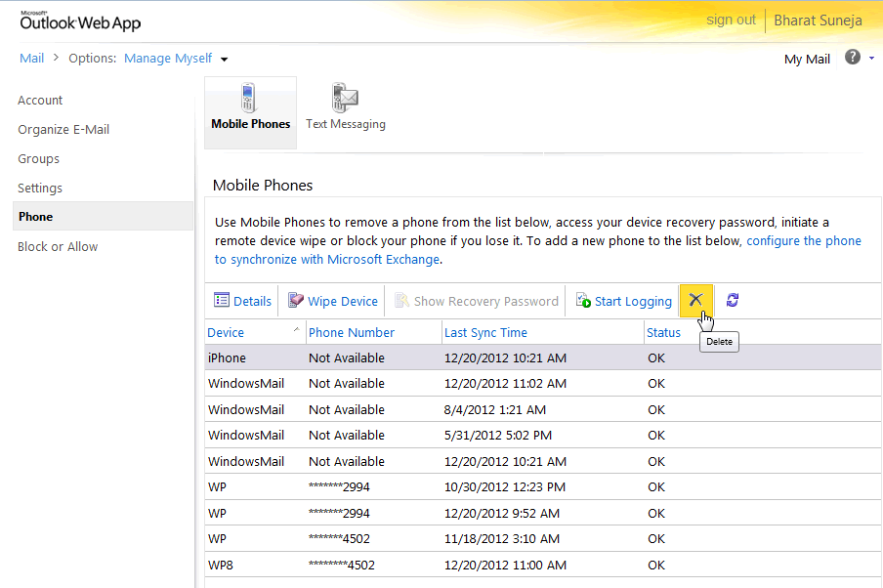
Task: Select WindowsMail synced 8/4/2012 1:21 AM
Action: point(543,409)
